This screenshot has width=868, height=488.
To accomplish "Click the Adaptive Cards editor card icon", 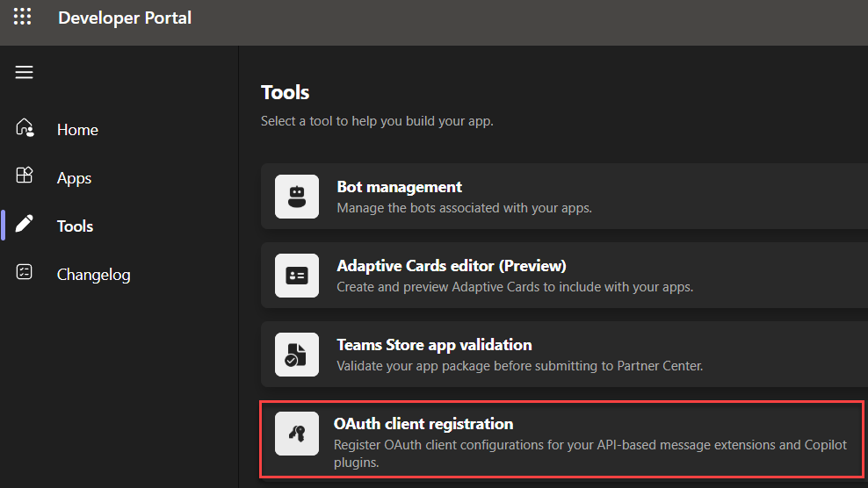I will click(x=297, y=276).
